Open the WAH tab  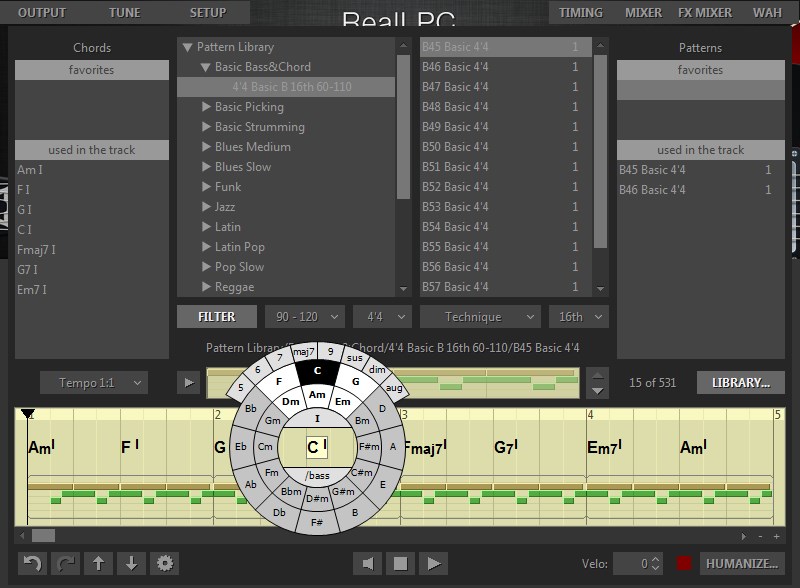click(767, 12)
